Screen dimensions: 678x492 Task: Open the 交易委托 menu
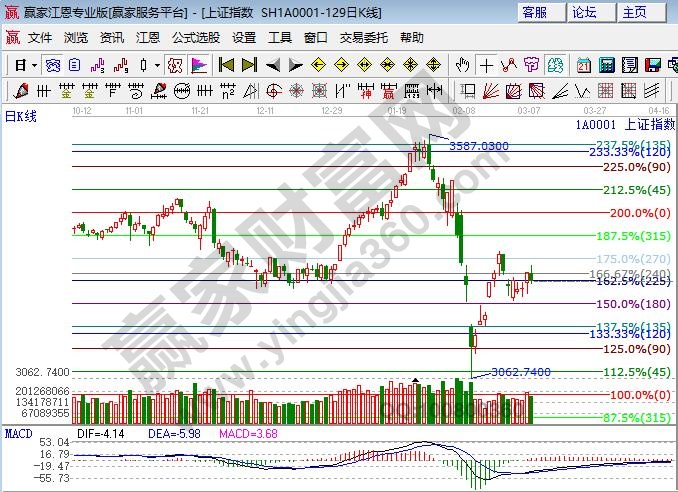(x=363, y=38)
